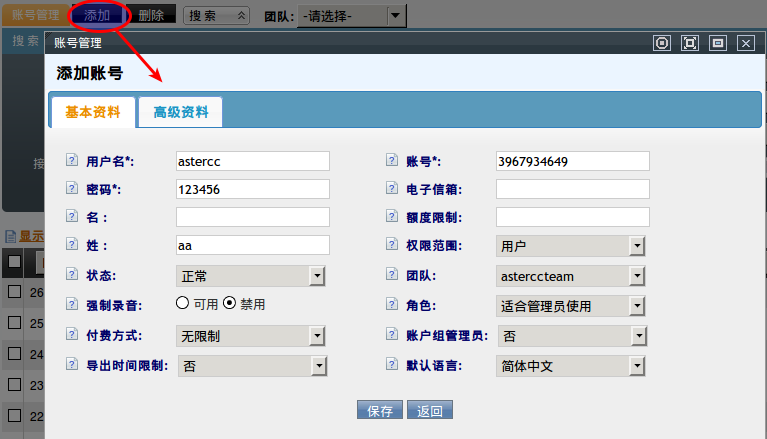This screenshot has height=439, width=767.
Task: Click help icon beside 强制录音
Action: [x=71, y=303]
